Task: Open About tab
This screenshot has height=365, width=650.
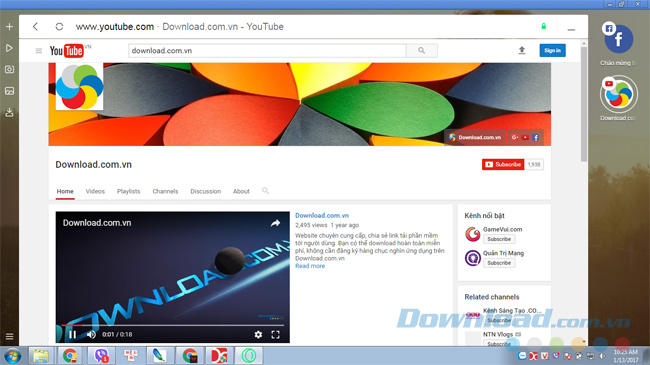Action: coord(241,191)
